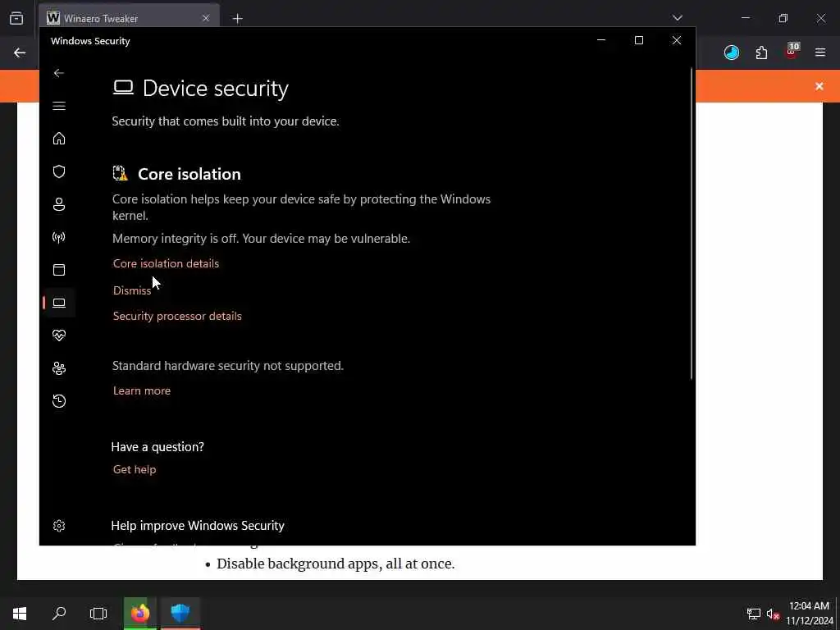Open App & browser control icon
The height and width of the screenshot is (630, 840).
59,269
